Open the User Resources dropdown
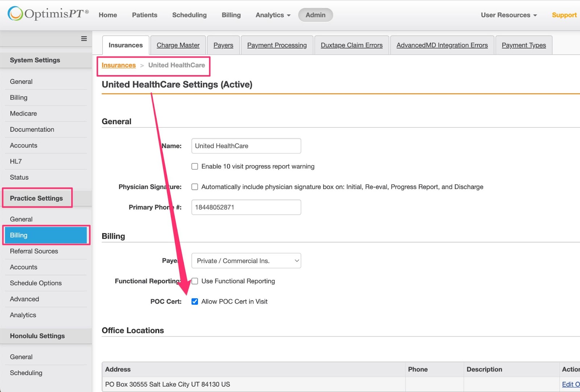This screenshot has width=580, height=392. pyautogui.click(x=509, y=15)
